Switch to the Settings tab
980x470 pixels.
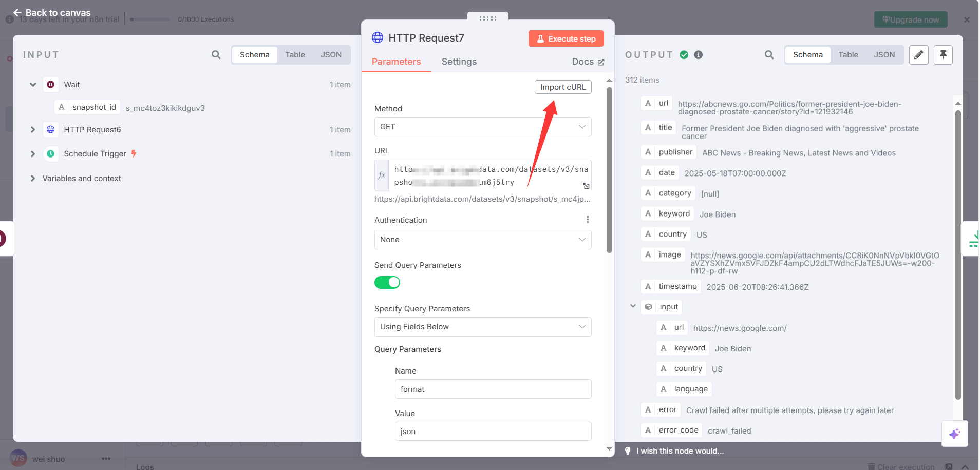coord(459,62)
